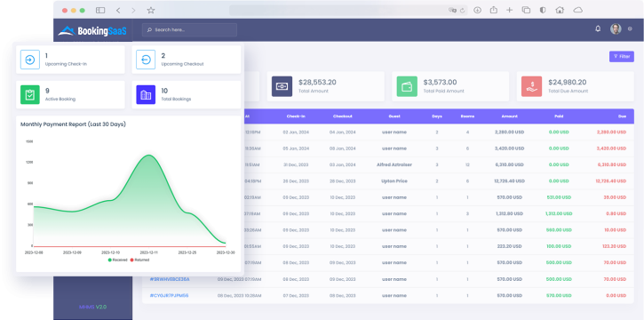Toggle the Received legend in chart
Image resolution: width=644 pixels, height=320 pixels.
(x=117, y=260)
